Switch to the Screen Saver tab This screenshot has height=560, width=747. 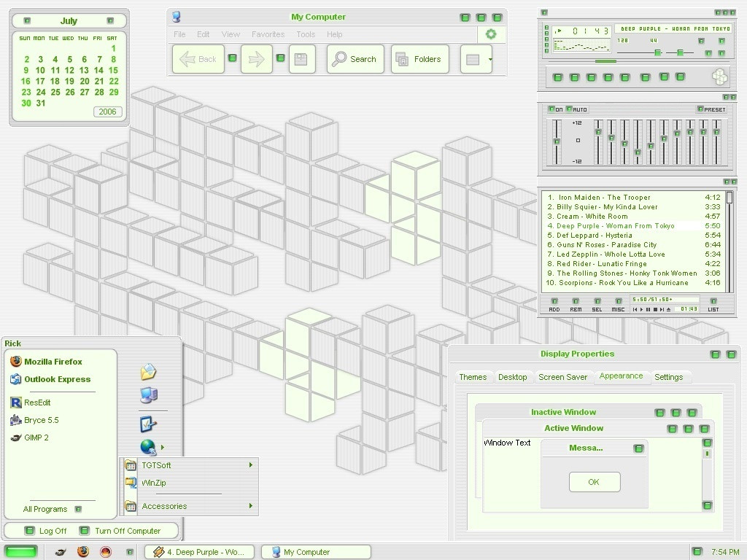coord(562,377)
